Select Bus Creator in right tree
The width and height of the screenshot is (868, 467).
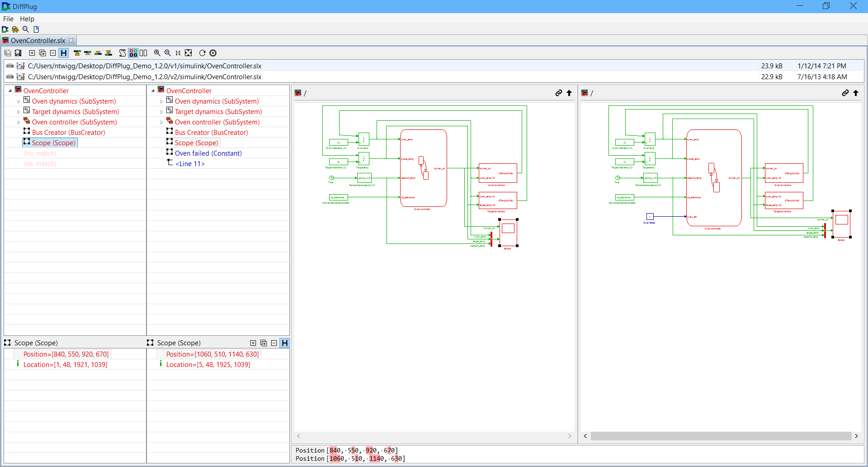(211, 133)
